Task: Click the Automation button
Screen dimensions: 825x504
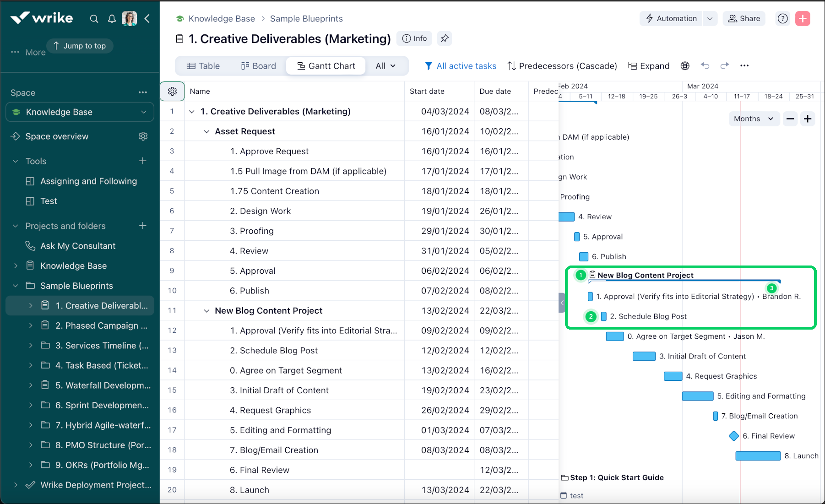Action: [x=671, y=19]
